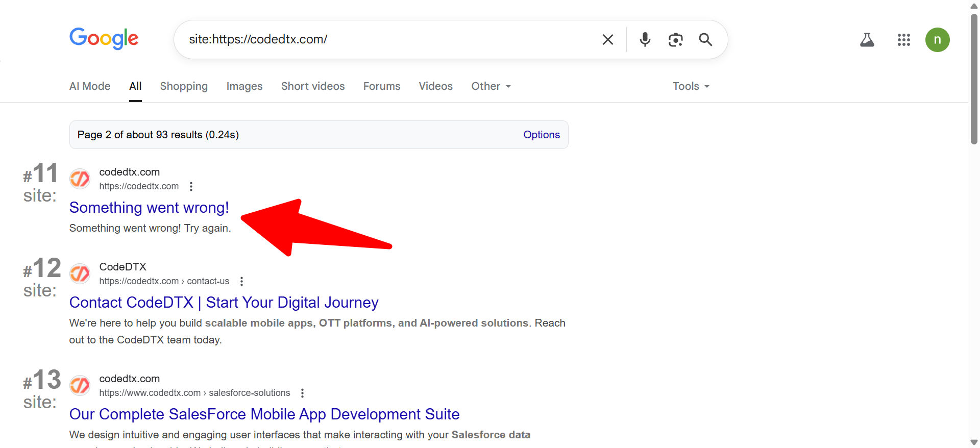Clear the search query with the X icon
Image resolution: width=980 pixels, height=448 pixels.
point(607,40)
